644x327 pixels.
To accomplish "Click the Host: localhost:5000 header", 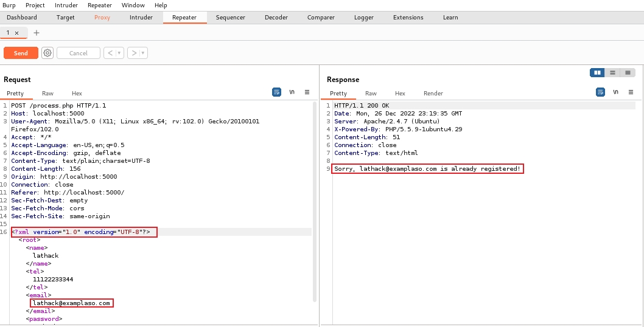I will (47, 114).
